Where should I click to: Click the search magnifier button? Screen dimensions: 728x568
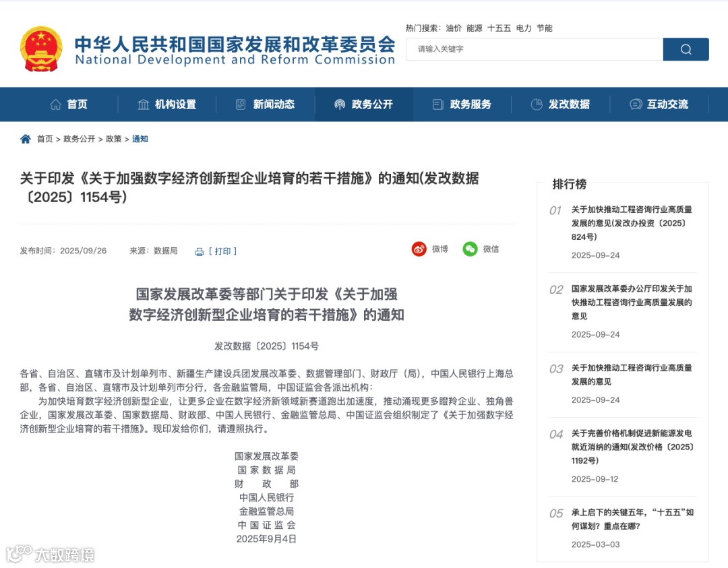[686, 49]
